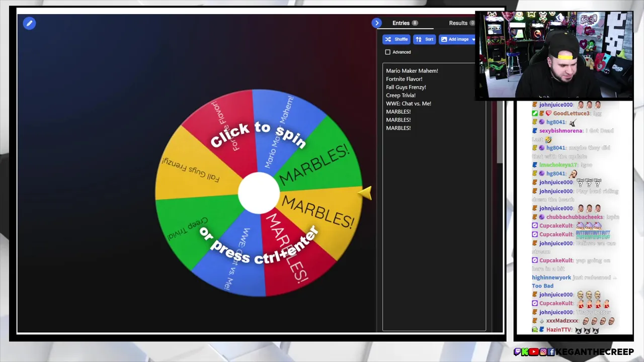The width and height of the screenshot is (644, 362).
Task: Click the Add image button
Action: 457,39
